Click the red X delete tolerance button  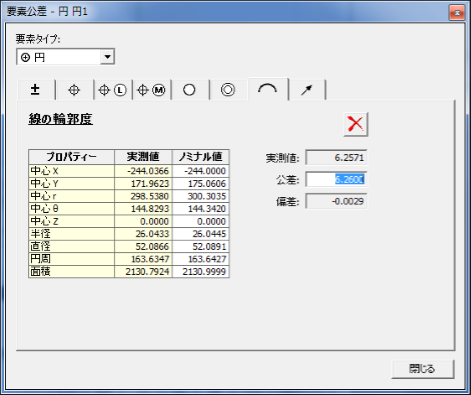(356, 124)
